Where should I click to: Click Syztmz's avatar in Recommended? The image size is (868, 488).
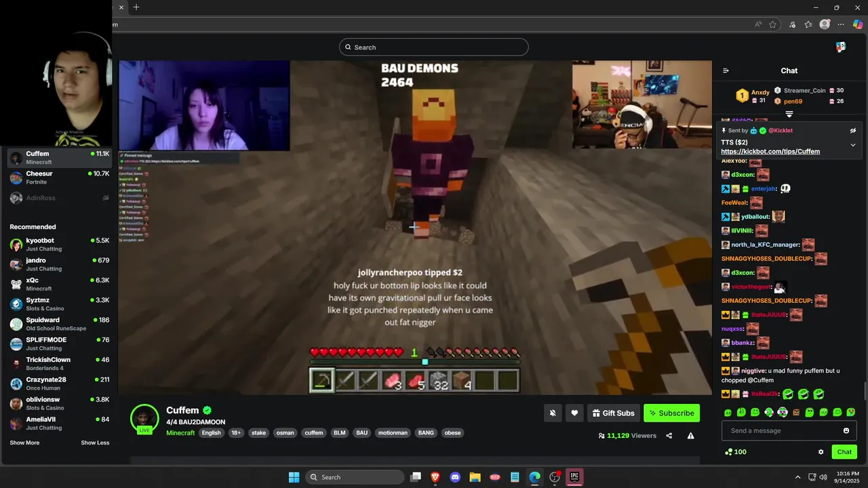[16, 304]
